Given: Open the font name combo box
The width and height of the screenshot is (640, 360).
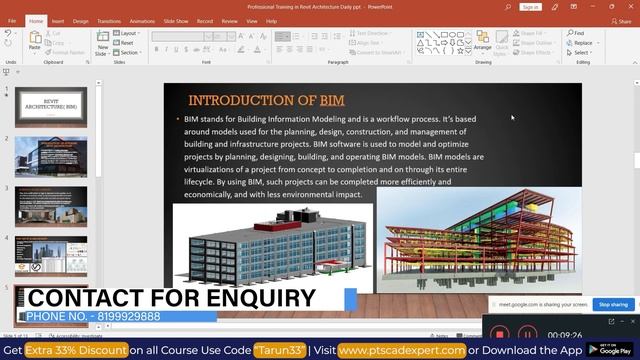Looking at the screenshot, I should tap(182, 36).
